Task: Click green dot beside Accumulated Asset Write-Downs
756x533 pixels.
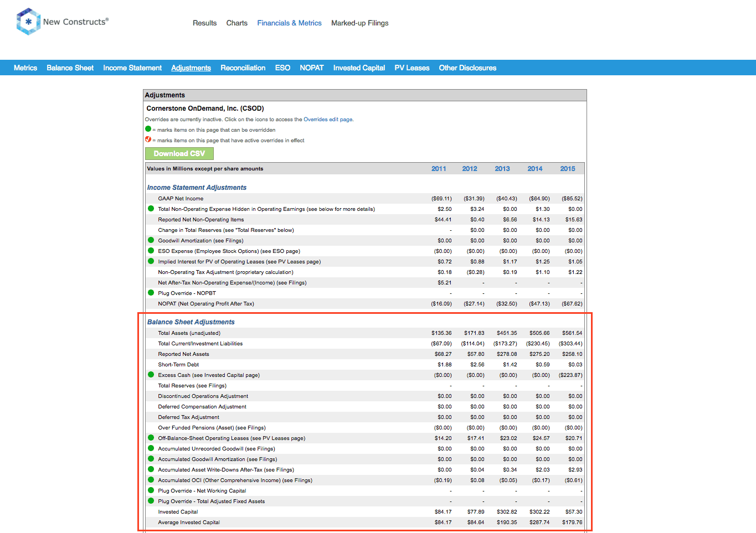Action: [151, 469]
